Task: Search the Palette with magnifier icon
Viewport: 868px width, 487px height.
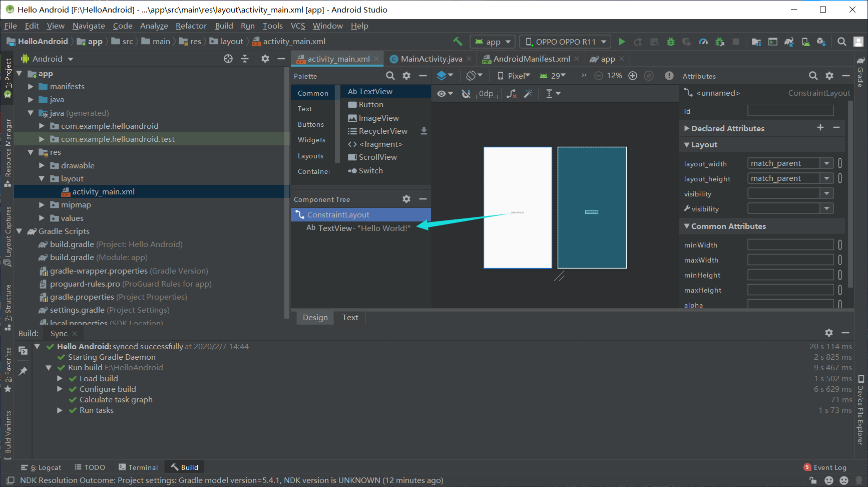Action: [390, 76]
